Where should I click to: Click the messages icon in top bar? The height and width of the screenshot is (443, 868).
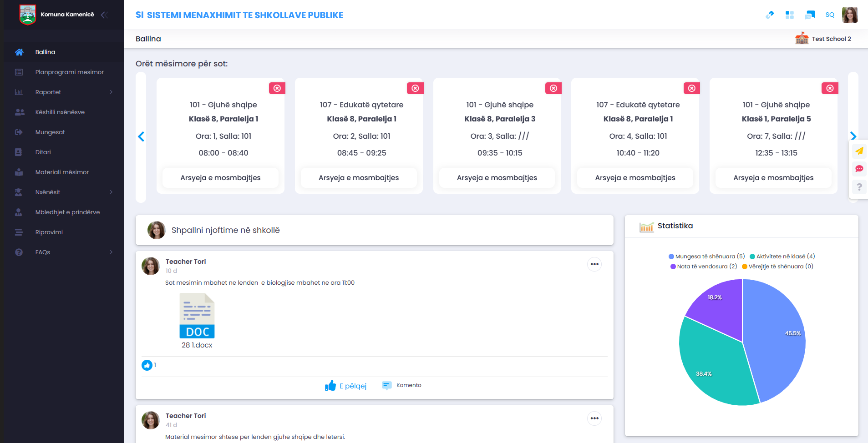pos(810,15)
